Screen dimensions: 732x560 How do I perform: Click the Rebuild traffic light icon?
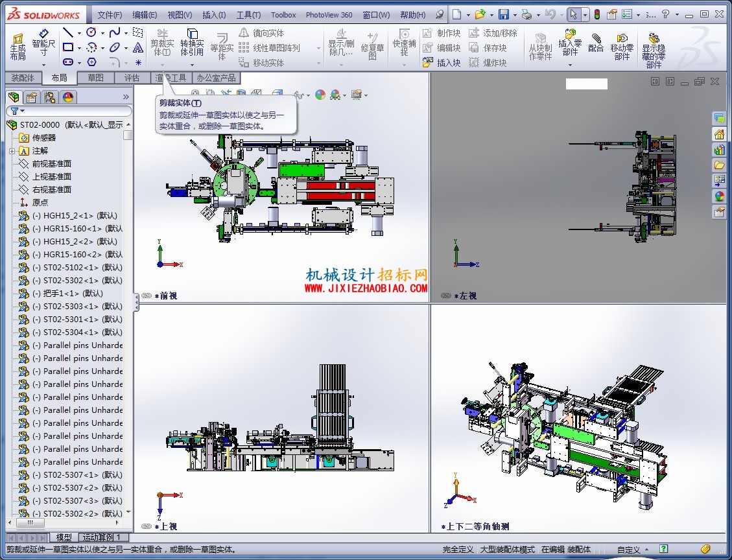tap(597, 14)
